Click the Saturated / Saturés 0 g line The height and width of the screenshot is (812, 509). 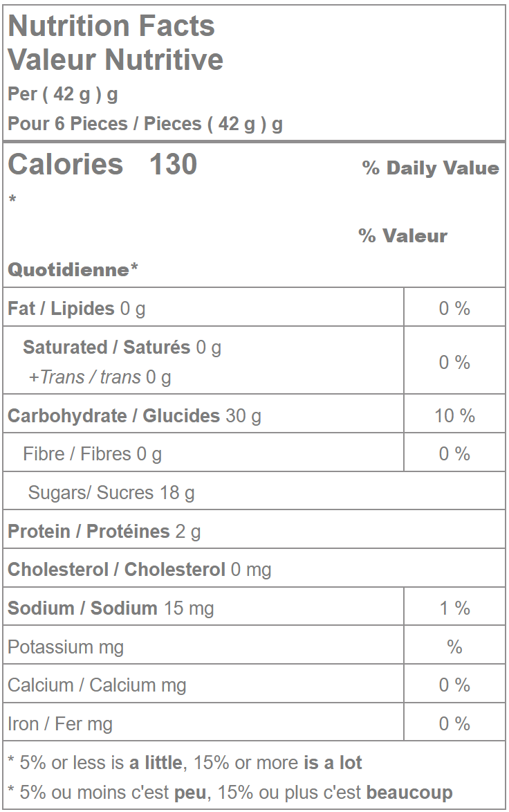tap(122, 347)
